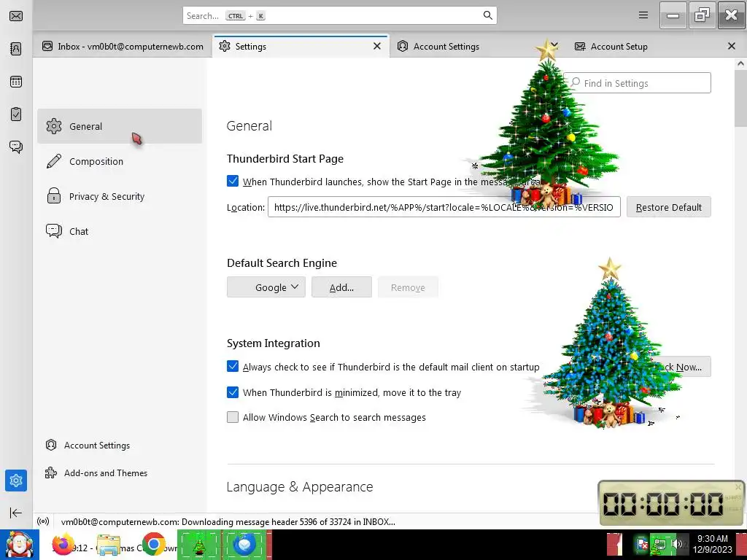Click the Thunderbird taskbar icon

click(244, 545)
